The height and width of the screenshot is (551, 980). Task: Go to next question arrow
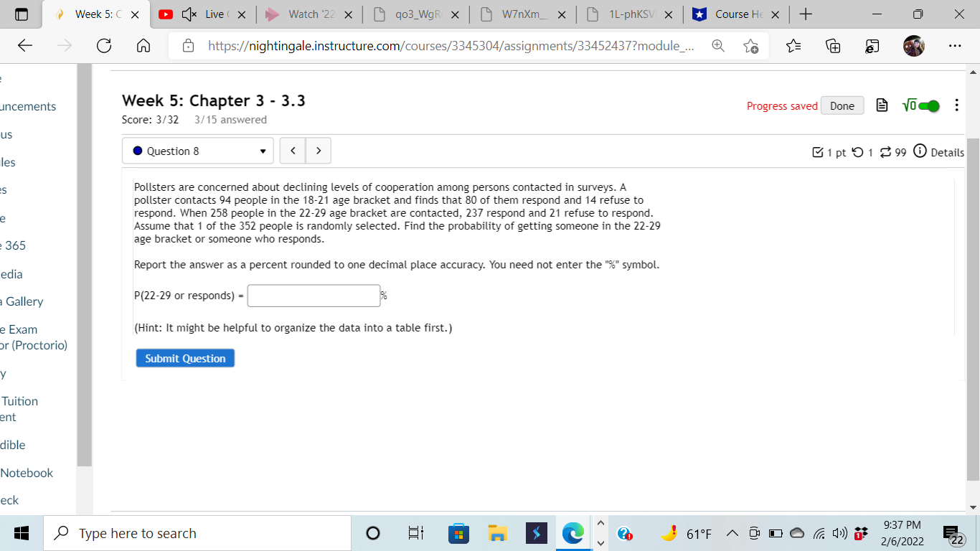tap(318, 151)
